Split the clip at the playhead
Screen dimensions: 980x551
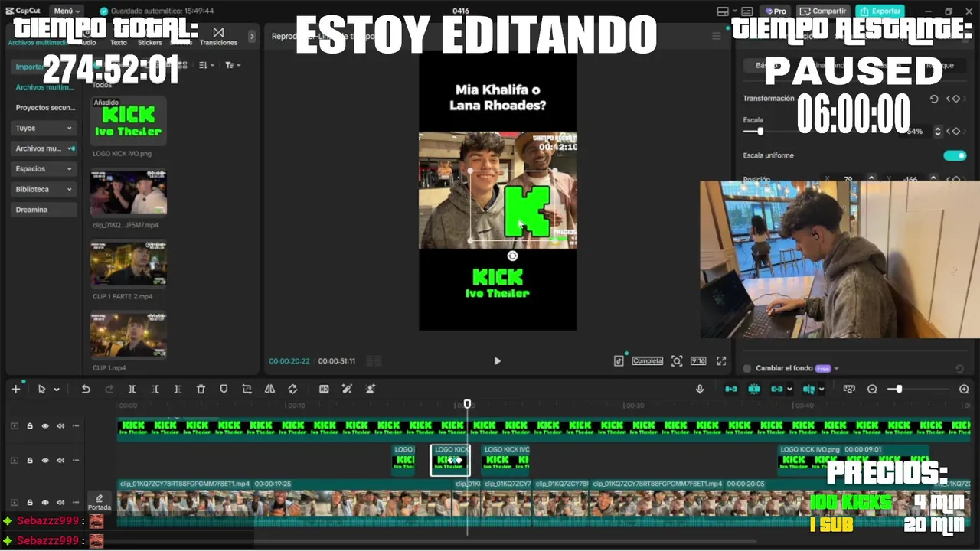click(x=132, y=389)
